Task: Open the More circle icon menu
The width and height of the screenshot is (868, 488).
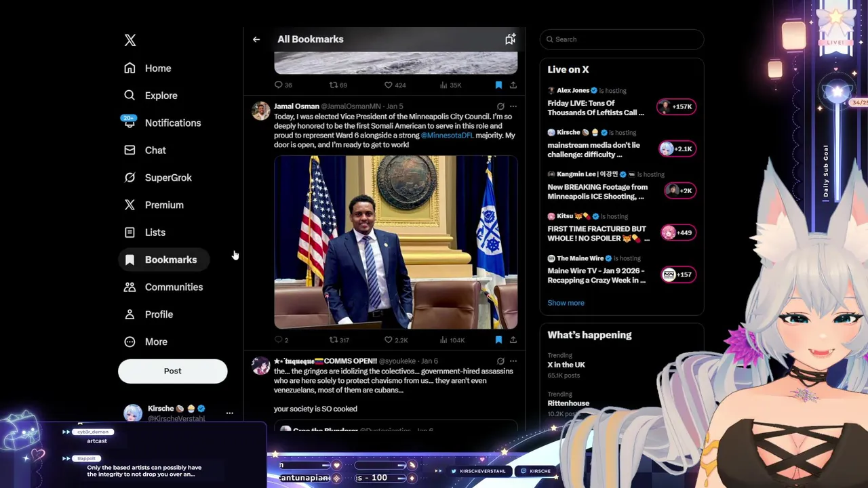Action: click(x=130, y=342)
